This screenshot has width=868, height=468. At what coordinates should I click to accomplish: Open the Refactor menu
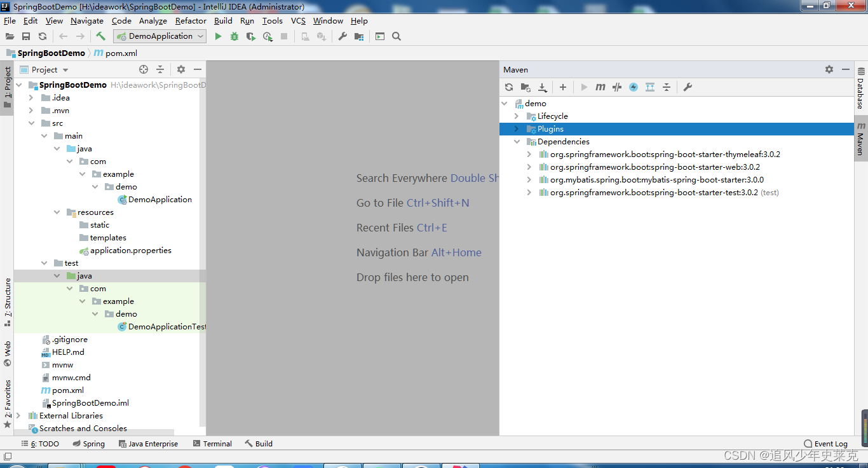(191, 20)
